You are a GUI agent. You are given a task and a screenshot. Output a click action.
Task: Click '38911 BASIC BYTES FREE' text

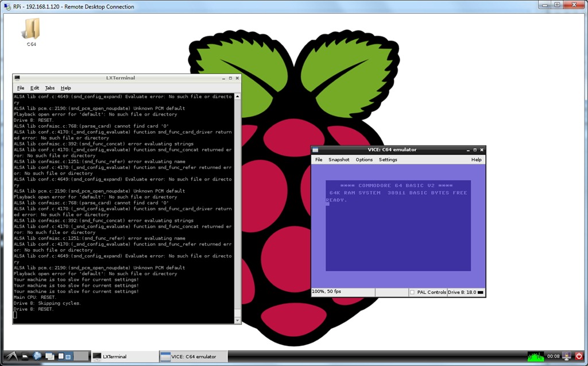tap(427, 193)
